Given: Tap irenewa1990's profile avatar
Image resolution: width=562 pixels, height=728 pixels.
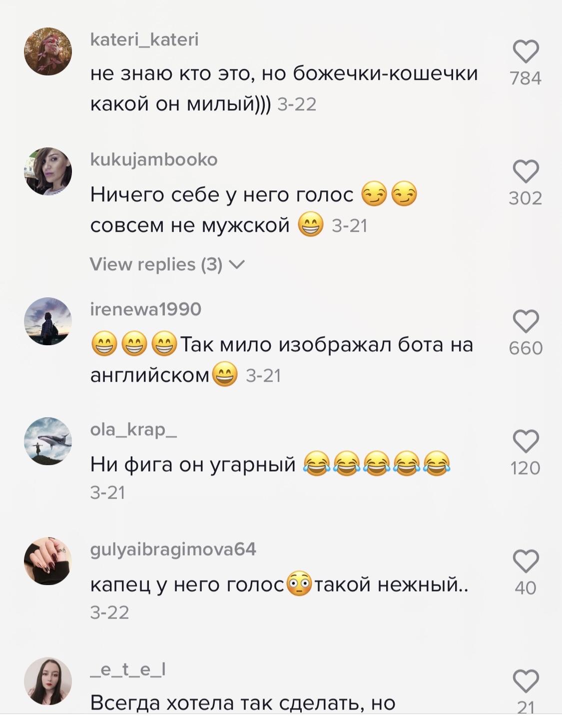Looking at the screenshot, I should [48, 321].
